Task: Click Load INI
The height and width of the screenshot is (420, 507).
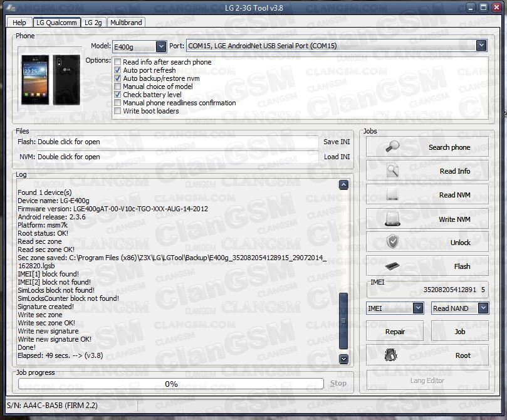Action: pyautogui.click(x=337, y=157)
